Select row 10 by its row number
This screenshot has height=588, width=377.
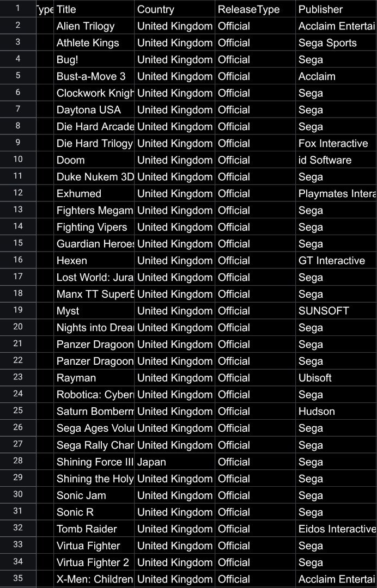[x=18, y=160]
